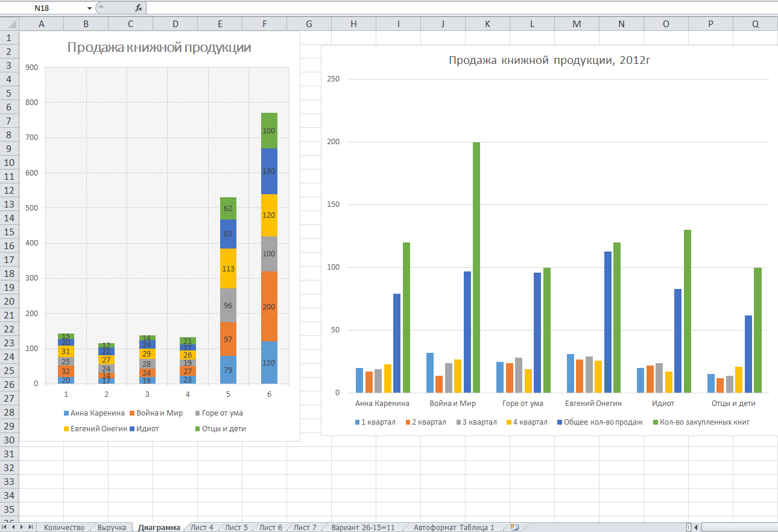
Task: Open the Выручка sheet tab
Action: click(x=112, y=527)
